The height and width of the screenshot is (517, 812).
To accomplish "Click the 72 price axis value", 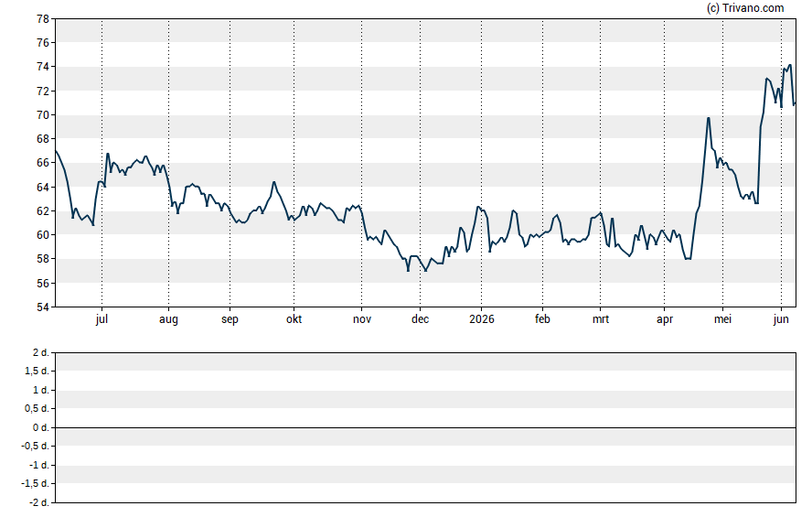I will 43,92.
